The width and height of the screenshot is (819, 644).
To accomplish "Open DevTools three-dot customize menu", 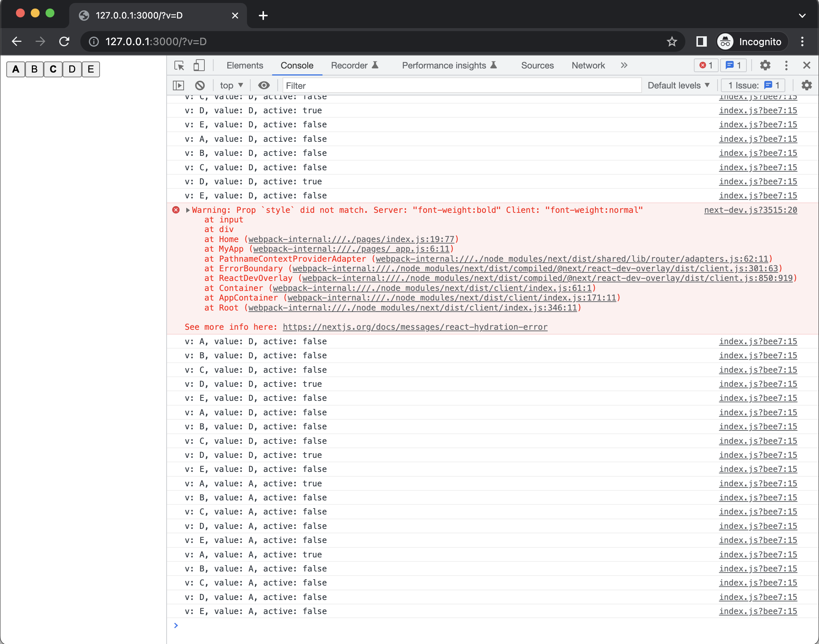I will coord(786,66).
